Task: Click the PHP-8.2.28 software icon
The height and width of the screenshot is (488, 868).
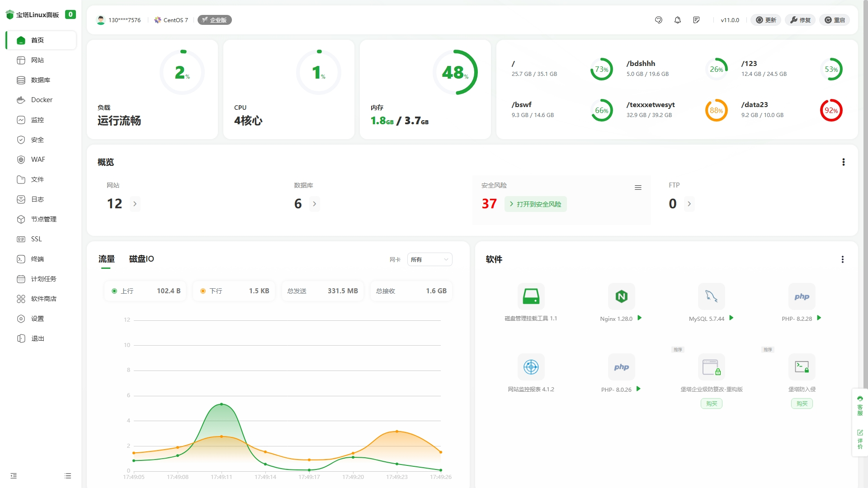Action: click(x=802, y=296)
